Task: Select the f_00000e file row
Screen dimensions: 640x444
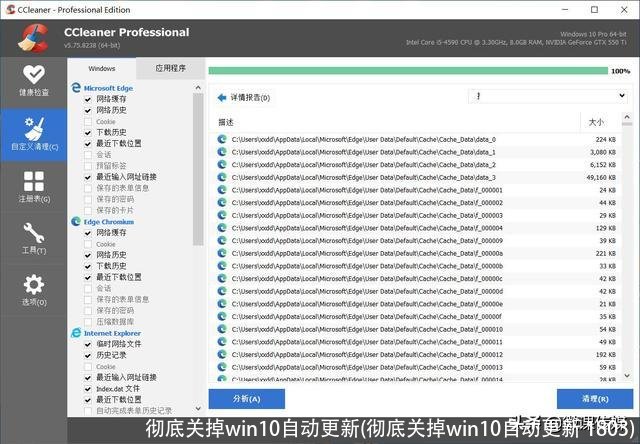Action: click(x=416, y=304)
